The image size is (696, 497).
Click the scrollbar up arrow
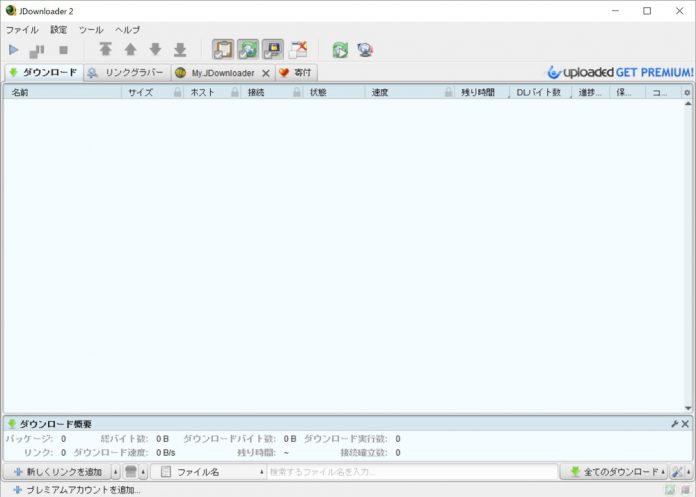click(688, 104)
